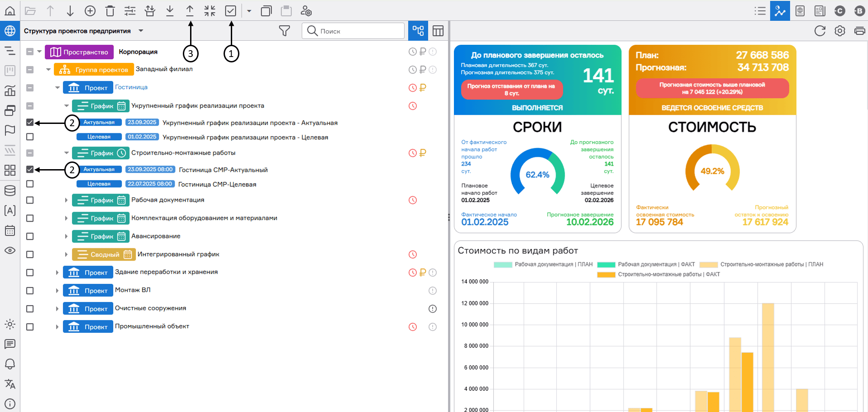Open the Гостиница project link
The height and width of the screenshot is (412, 868).
pyautogui.click(x=131, y=87)
